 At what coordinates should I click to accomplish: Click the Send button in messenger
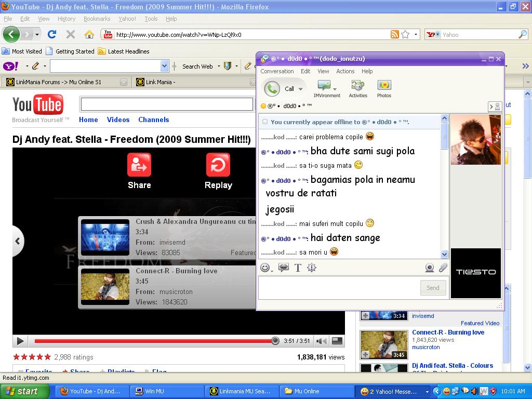coord(433,288)
